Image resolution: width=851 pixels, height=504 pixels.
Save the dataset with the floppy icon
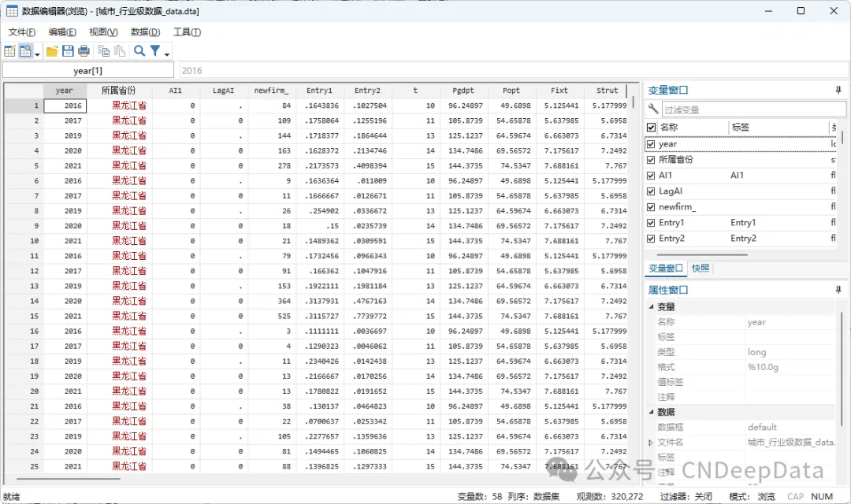[x=68, y=51]
